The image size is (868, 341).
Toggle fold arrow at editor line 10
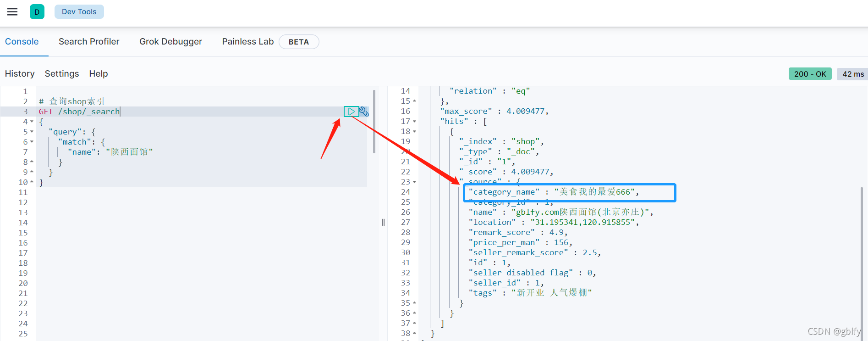[x=32, y=182]
